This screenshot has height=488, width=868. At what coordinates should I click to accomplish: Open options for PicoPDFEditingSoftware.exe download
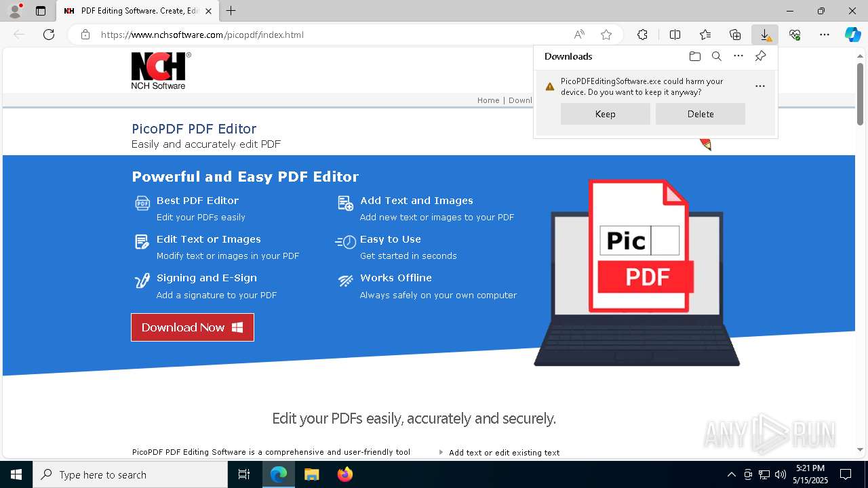pyautogui.click(x=760, y=86)
